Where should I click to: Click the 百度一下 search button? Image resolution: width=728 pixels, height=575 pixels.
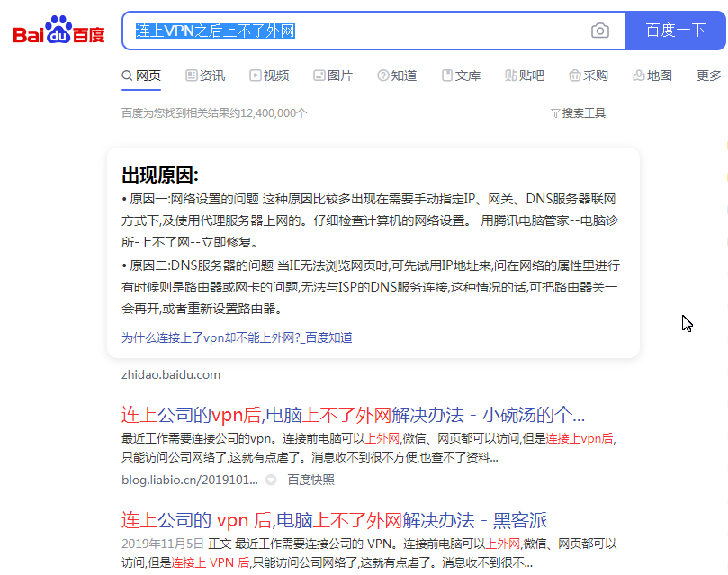coord(675,31)
